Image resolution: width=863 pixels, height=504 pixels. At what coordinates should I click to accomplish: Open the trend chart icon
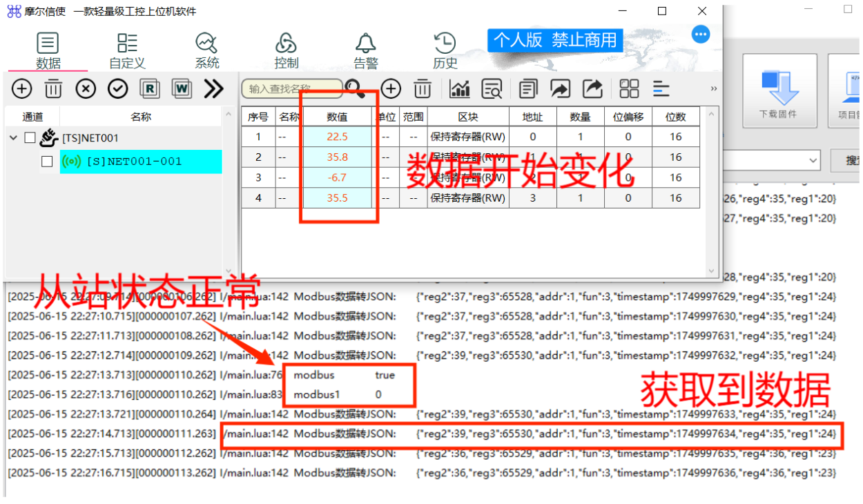click(x=460, y=88)
